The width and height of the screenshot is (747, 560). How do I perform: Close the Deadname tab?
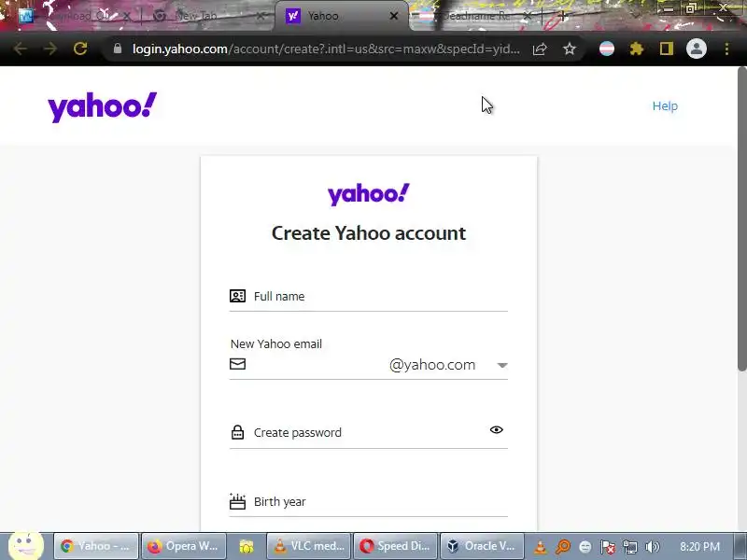(528, 16)
